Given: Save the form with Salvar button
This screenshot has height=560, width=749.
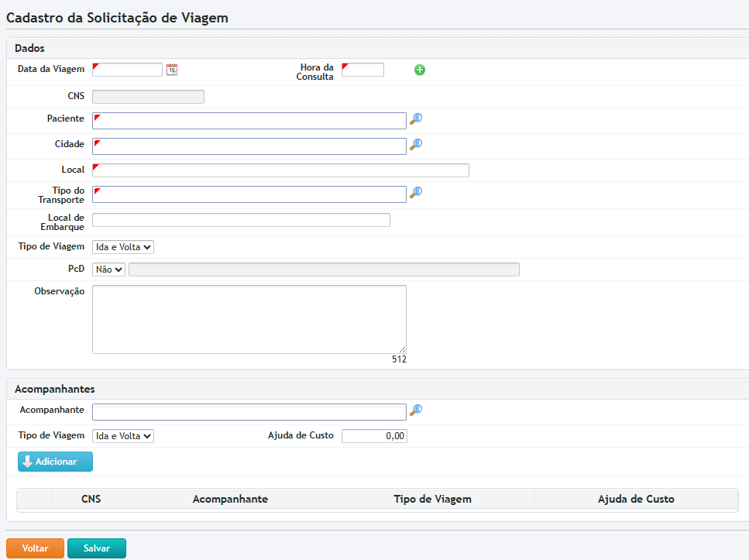Looking at the screenshot, I should coord(97,548).
